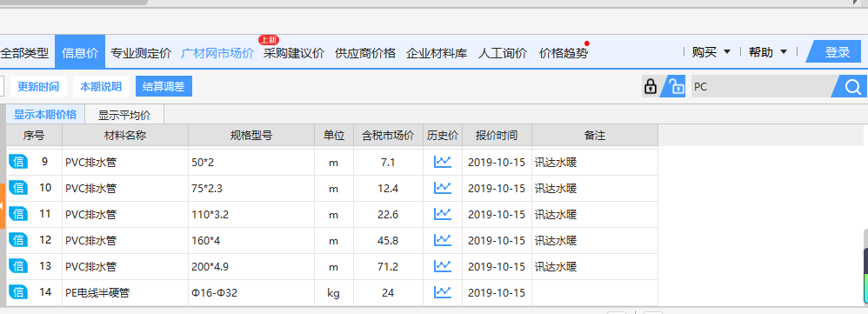The width and height of the screenshot is (868, 314).
Task: Click the search magnifier icon
Action: coord(853,86)
